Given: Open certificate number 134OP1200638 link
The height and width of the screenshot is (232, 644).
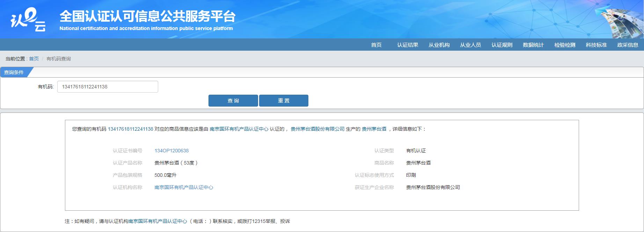Looking at the screenshot, I should (x=171, y=151).
